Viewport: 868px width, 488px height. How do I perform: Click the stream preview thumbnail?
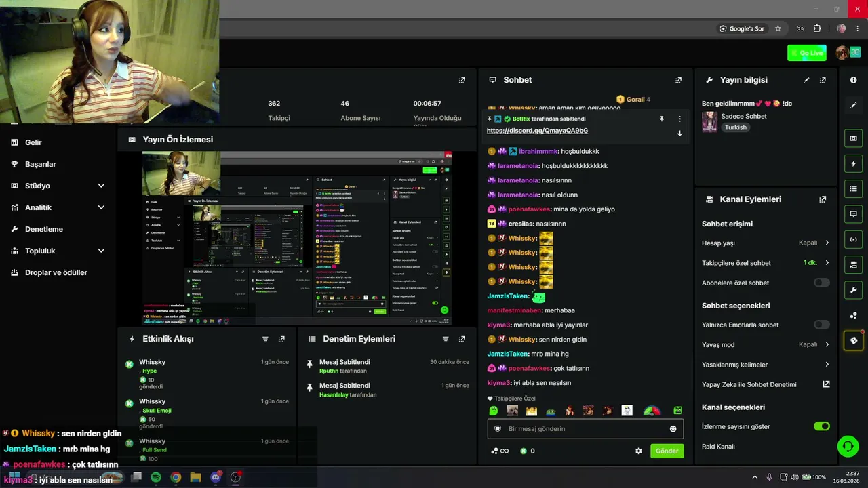coord(297,239)
